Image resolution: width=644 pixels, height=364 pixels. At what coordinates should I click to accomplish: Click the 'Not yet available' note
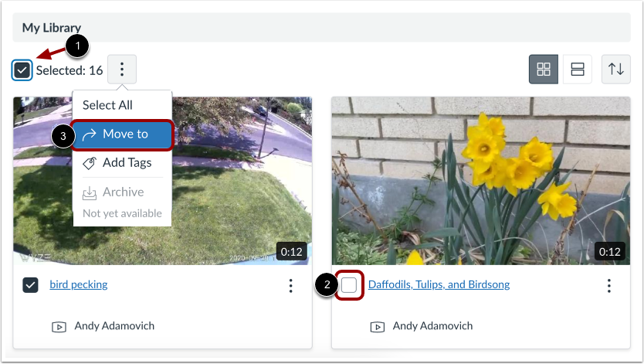[123, 213]
